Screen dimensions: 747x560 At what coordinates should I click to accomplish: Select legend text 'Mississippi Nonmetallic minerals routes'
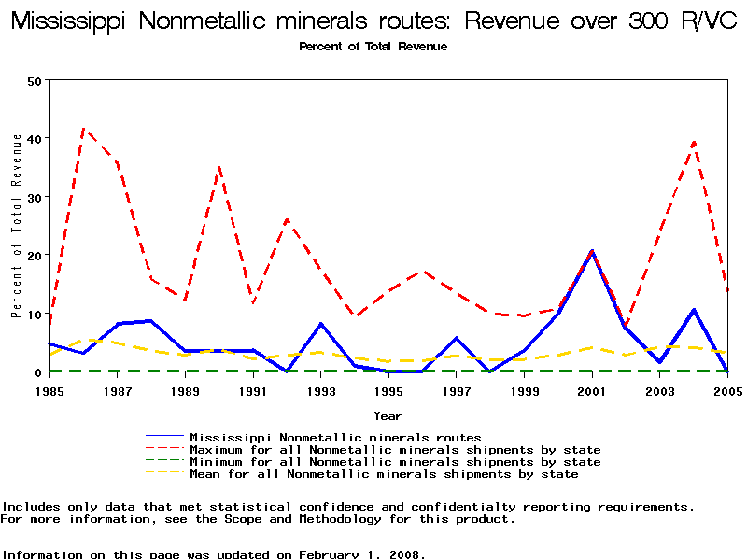click(x=335, y=437)
